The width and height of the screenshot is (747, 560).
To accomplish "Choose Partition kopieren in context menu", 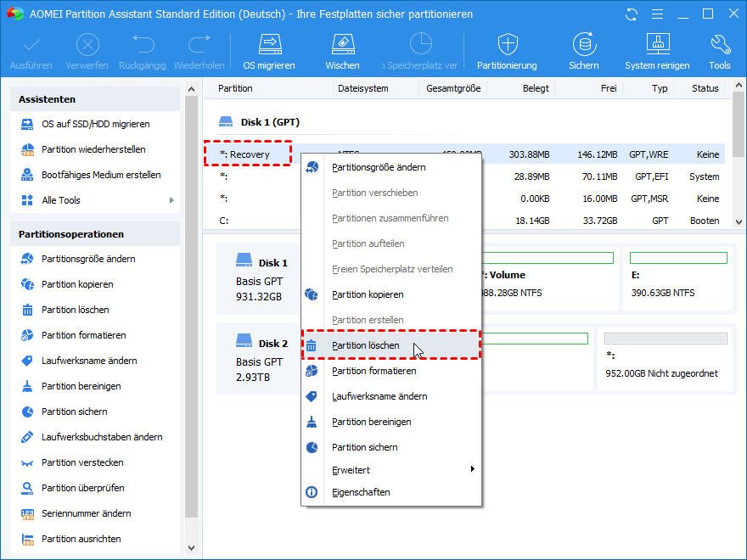I will tap(390, 294).
